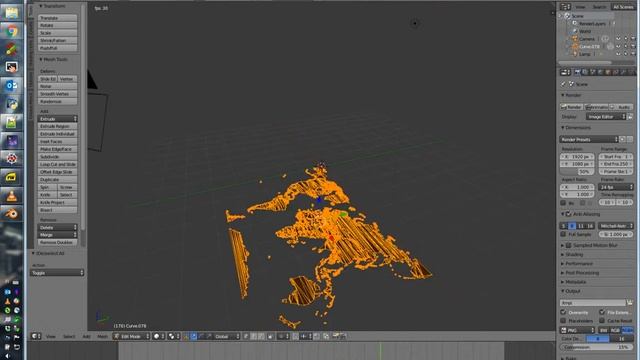
Task: Click the World icon in outliner
Action: coord(575,31)
